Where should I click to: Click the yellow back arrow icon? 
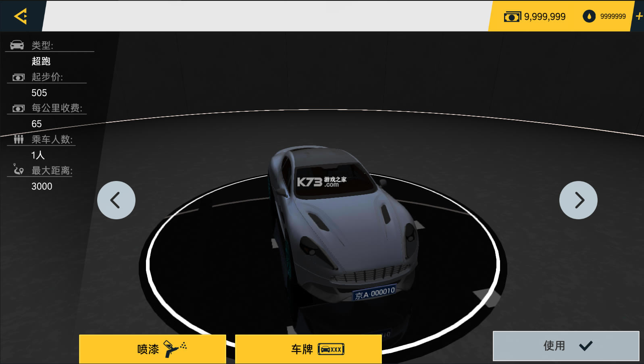point(21,16)
